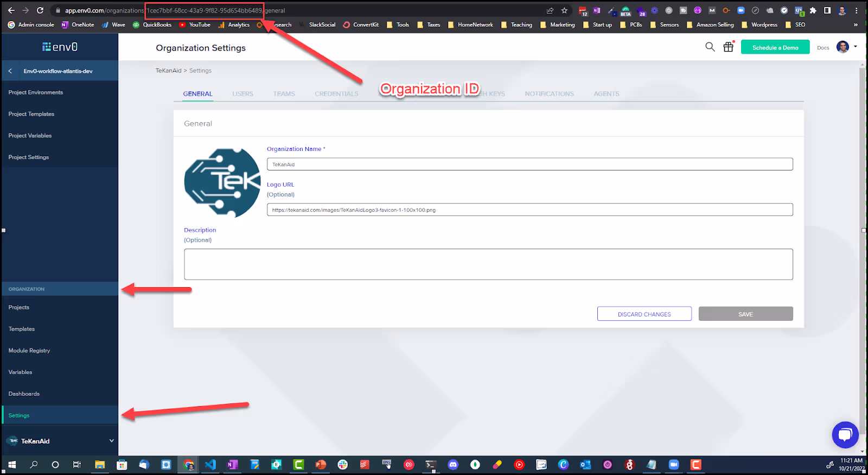Open the Amazon Selling bookmarks folder
This screenshot has height=475, width=868.
click(x=710, y=24)
